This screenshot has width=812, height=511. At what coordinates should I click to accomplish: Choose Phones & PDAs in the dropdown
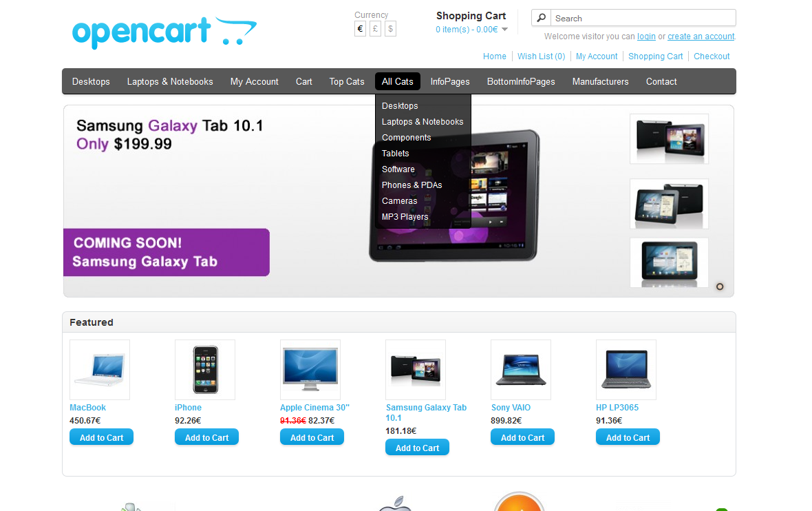412,185
